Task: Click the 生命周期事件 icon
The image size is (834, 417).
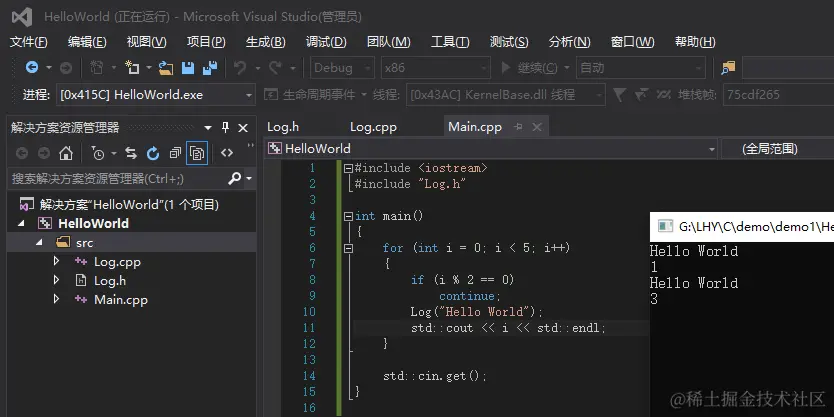Action: [x=271, y=95]
